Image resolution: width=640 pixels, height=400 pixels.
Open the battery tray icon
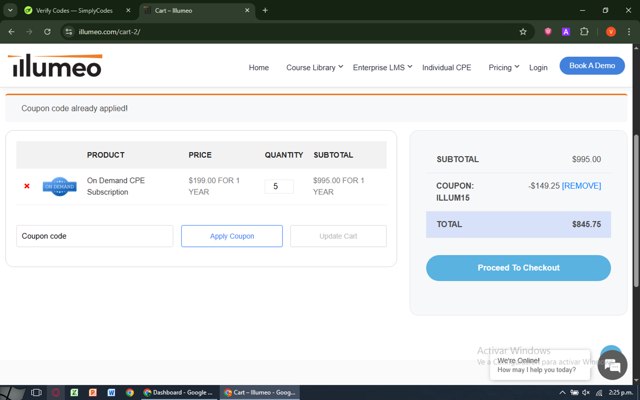point(574,393)
